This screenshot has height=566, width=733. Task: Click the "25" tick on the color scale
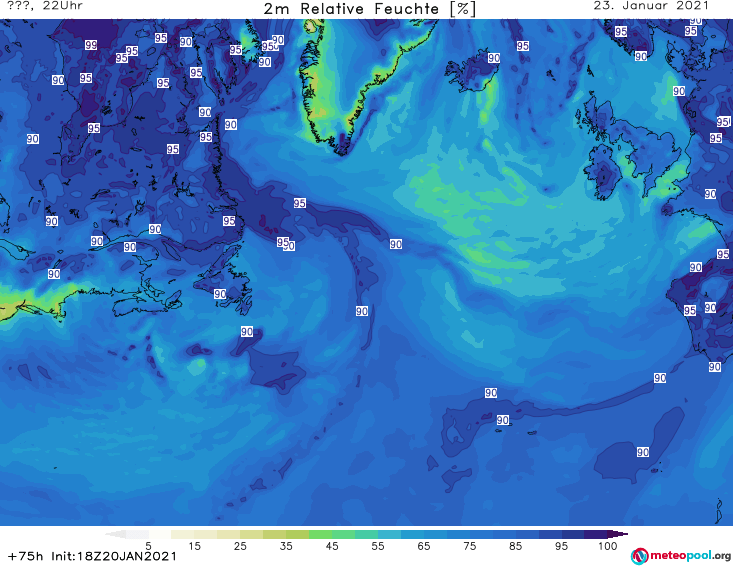point(240,546)
